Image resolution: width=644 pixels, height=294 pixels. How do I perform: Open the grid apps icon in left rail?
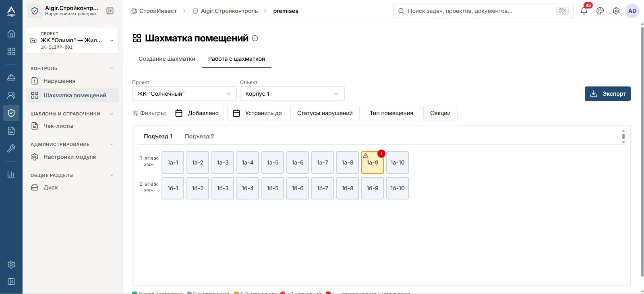coord(11,51)
